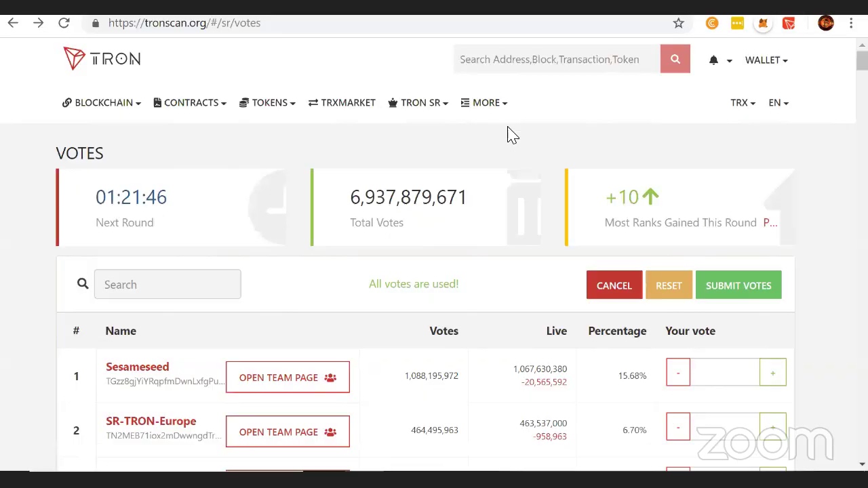Click the RESET button
This screenshot has height=488, width=868.
(x=669, y=285)
